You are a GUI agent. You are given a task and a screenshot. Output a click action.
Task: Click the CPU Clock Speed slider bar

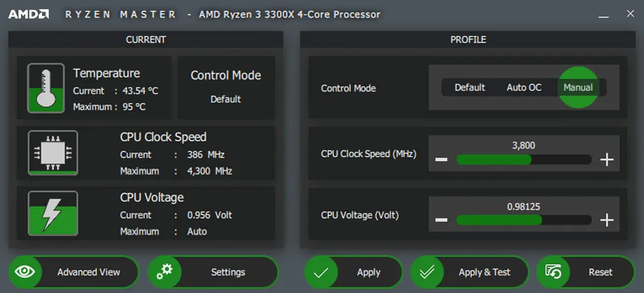point(523,160)
